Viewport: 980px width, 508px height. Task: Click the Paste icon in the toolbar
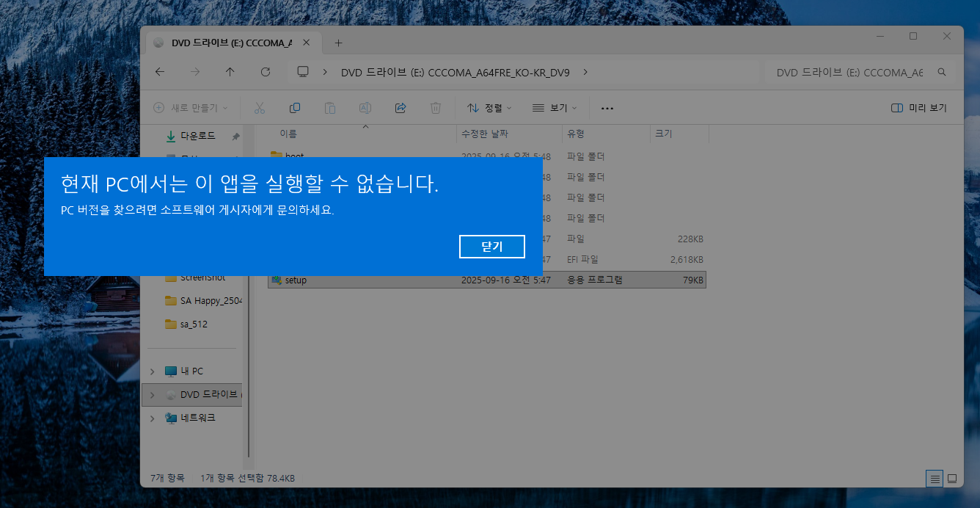(329, 107)
